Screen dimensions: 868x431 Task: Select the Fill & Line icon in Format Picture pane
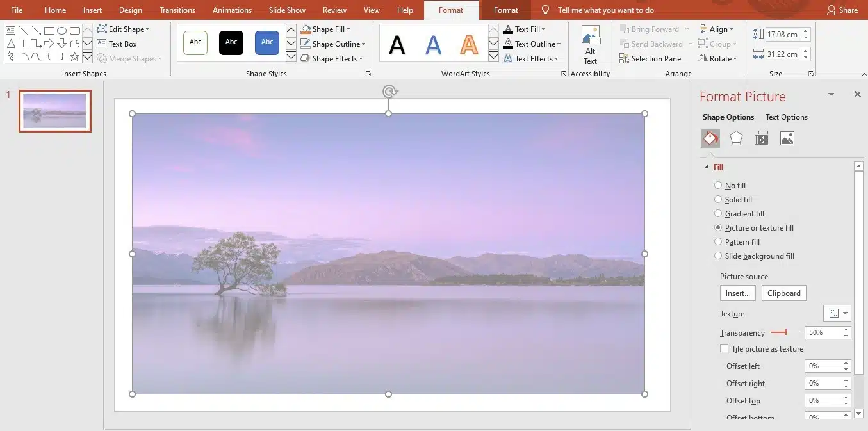(710, 138)
